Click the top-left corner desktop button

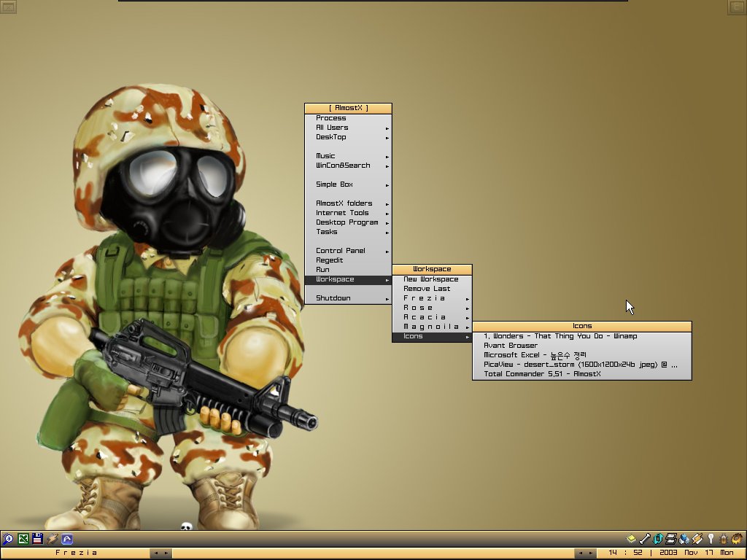(8, 6)
